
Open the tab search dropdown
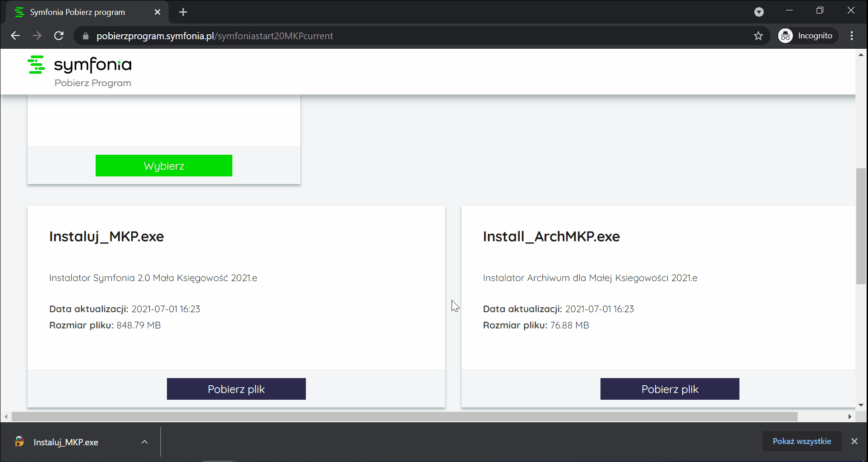coord(759,12)
